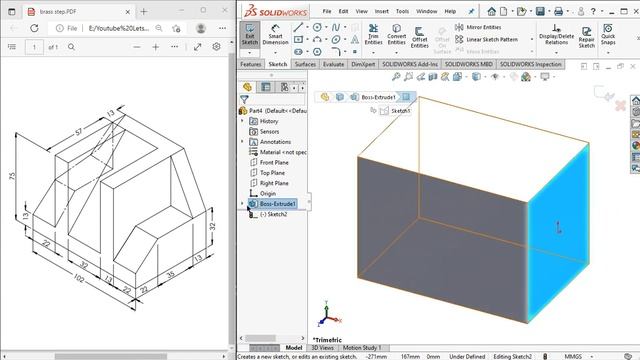Image resolution: width=640 pixels, height=360 pixels.
Task: Open ConfigurationManager panel tab
Action: (x=284, y=87)
